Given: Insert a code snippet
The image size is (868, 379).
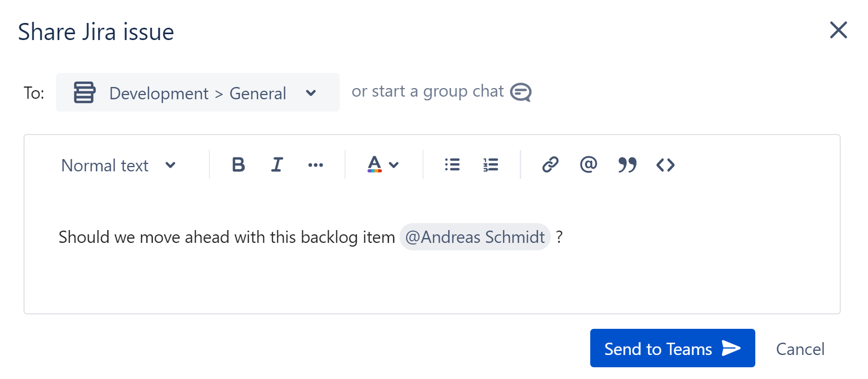Looking at the screenshot, I should click(666, 165).
